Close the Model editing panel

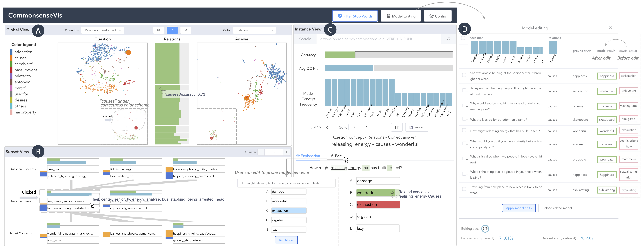click(610, 28)
